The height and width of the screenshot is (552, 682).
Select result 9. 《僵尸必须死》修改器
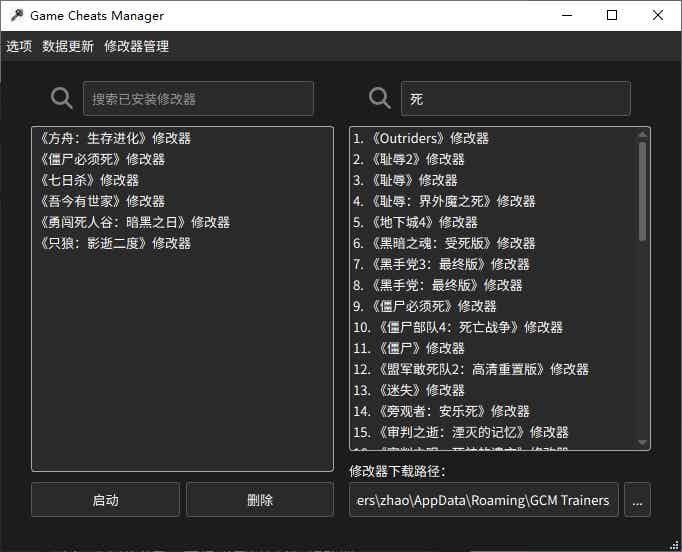click(494, 306)
